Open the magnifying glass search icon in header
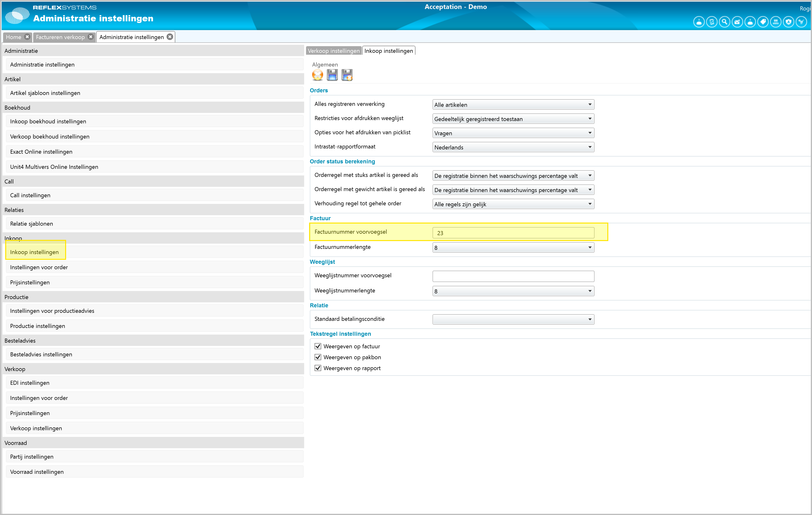The height and width of the screenshot is (515, 812). 724,22
